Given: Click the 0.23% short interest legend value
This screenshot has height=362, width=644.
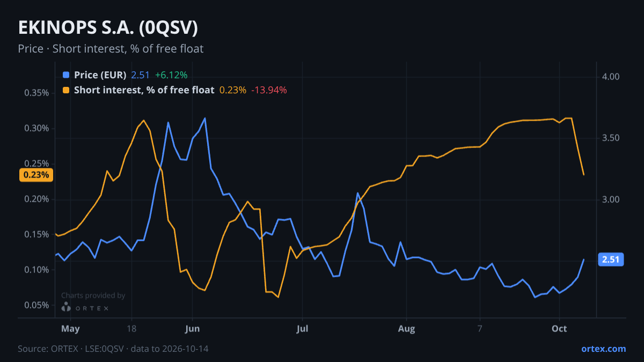Looking at the screenshot, I should [233, 90].
